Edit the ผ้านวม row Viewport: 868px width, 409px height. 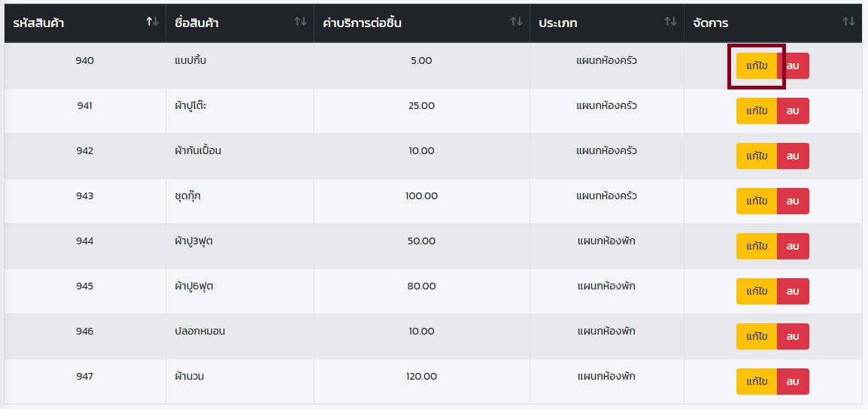pos(757,382)
